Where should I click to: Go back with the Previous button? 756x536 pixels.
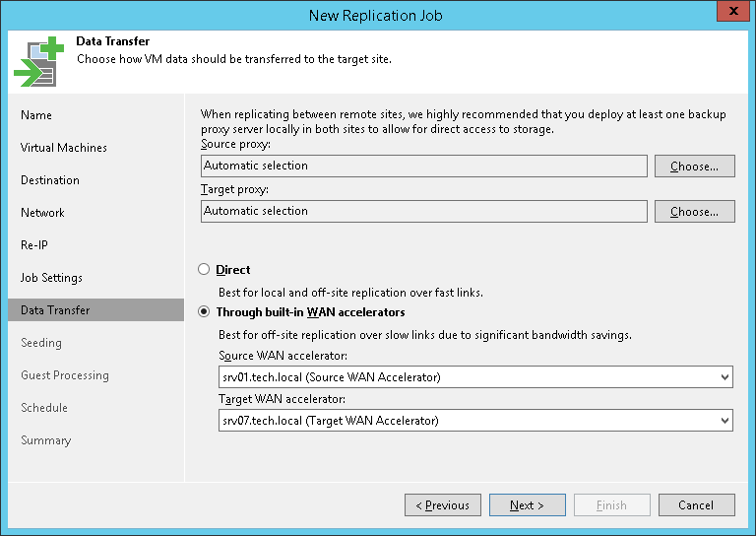point(443,505)
